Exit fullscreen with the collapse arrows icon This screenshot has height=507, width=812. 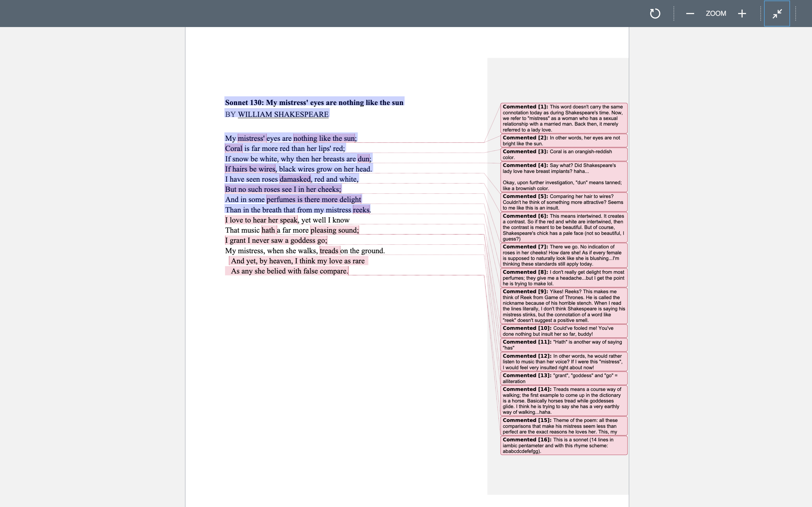click(777, 14)
